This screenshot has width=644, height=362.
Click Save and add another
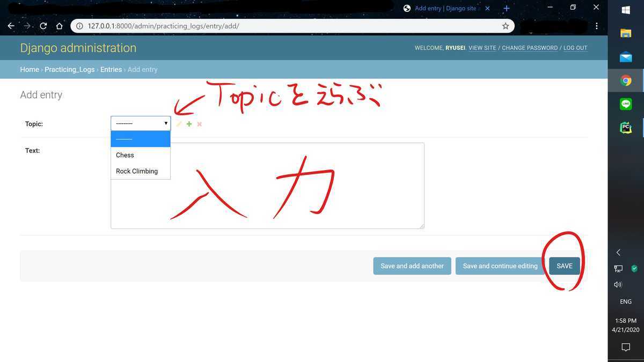tap(412, 265)
